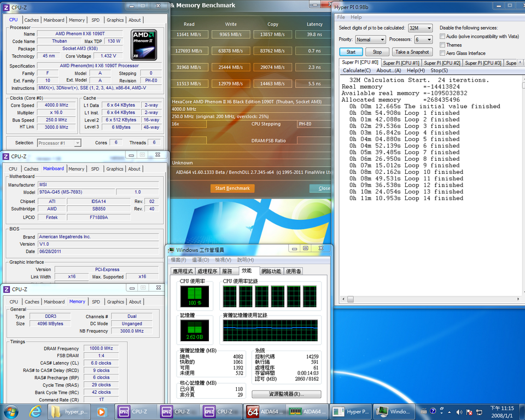Open the Processors count dropdown
The height and width of the screenshot is (420, 525).
423,39
